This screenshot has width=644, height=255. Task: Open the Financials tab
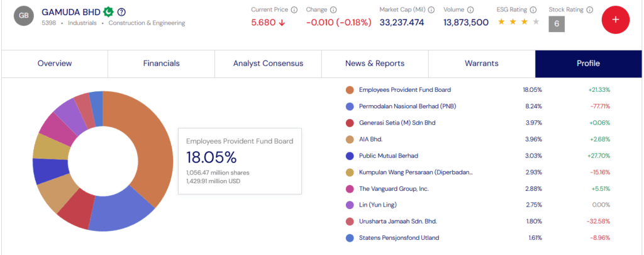pos(162,64)
